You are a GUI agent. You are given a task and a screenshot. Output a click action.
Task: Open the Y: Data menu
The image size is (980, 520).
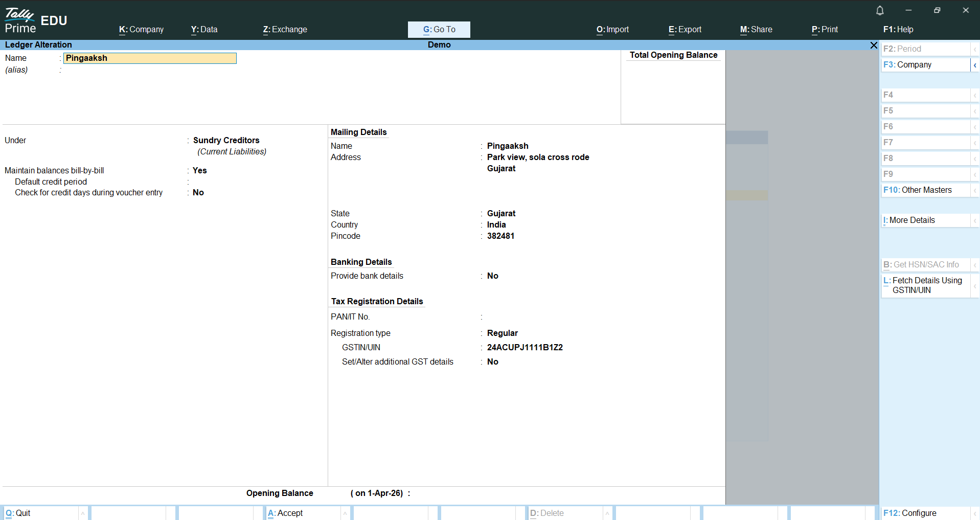click(204, 30)
